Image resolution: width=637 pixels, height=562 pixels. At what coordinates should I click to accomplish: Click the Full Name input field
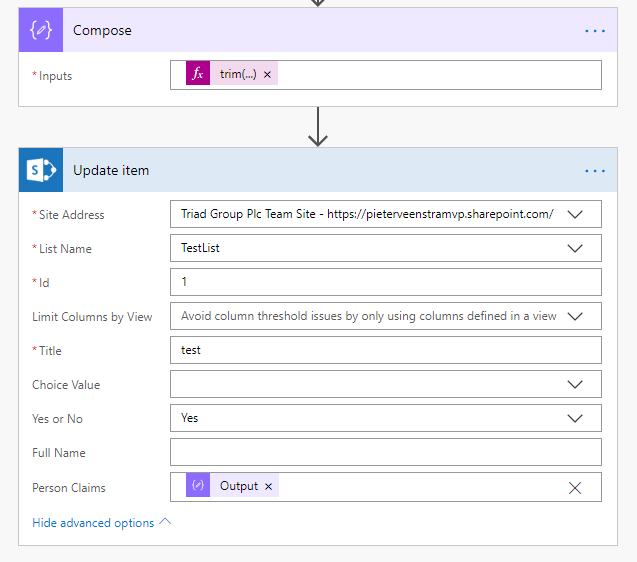(386, 452)
